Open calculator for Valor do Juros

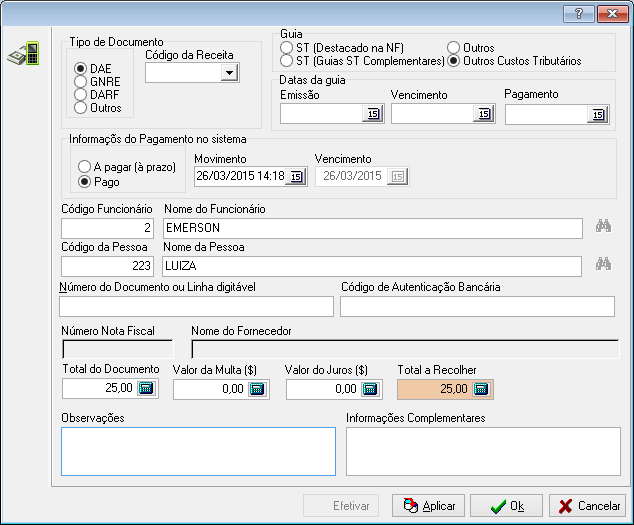pyautogui.click(x=370, y=390)
